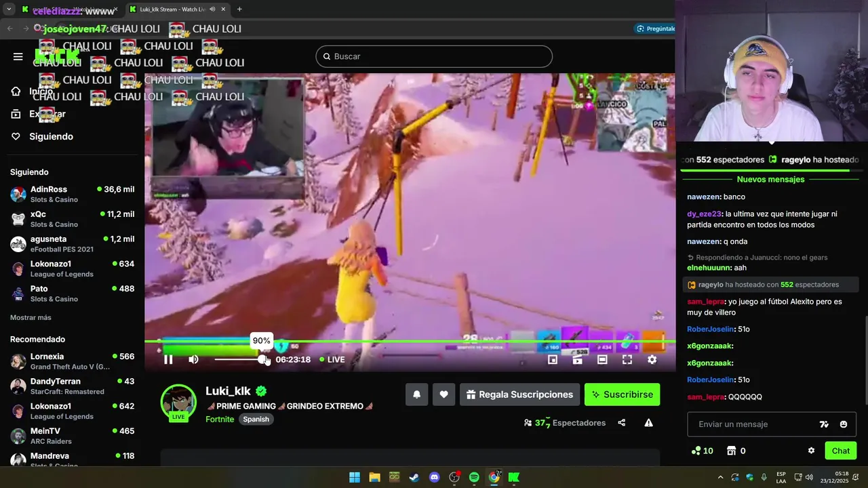Screen dimensions: 868x488
Task: Open OBS Studio from the taskbar
Action: [454, 477]
